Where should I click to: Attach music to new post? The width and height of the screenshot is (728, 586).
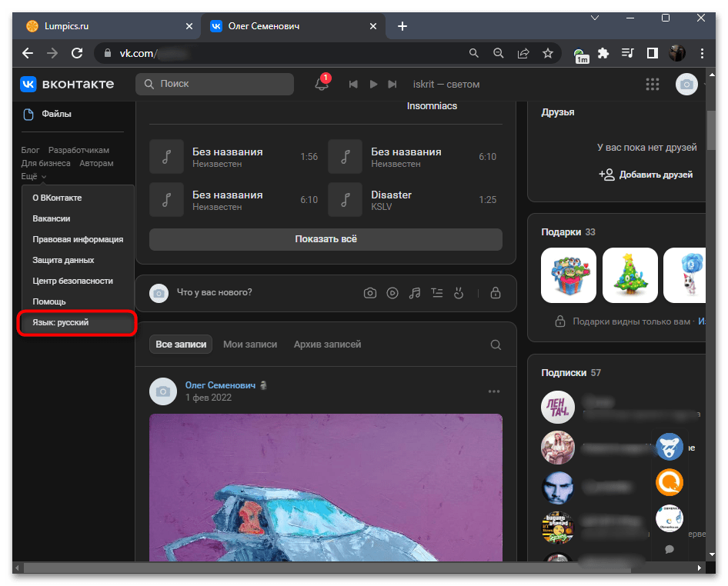coord(415,293)
